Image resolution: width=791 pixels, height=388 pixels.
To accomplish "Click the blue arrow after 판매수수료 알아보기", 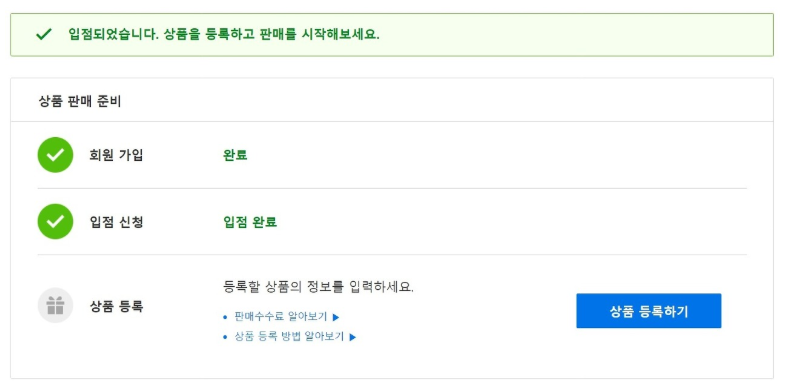I will click(x=336, y=317).
